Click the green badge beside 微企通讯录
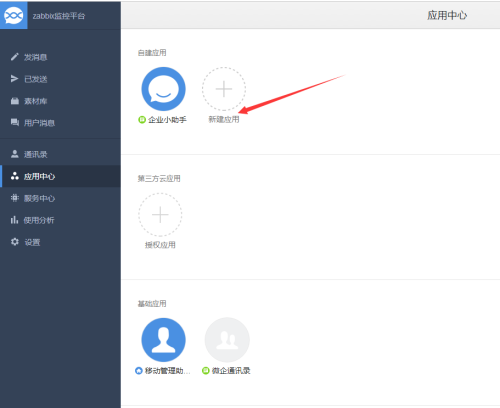This screenshot has height=408, width=500. [206, 371]
